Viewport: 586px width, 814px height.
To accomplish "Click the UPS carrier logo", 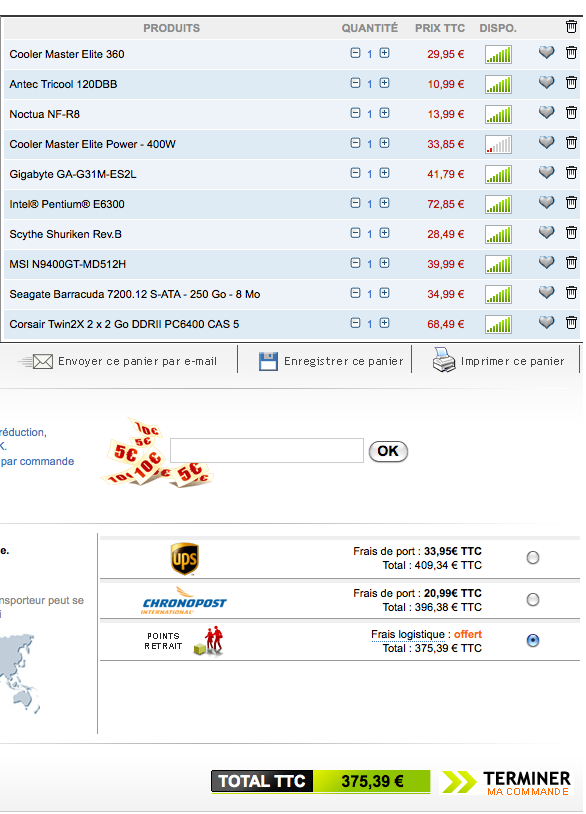I will [185, 559].
